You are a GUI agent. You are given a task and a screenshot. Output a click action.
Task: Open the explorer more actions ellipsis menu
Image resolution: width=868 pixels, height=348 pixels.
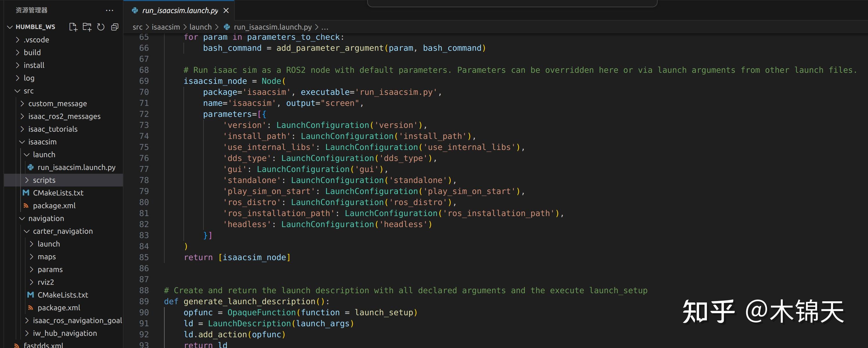point(110,10)
